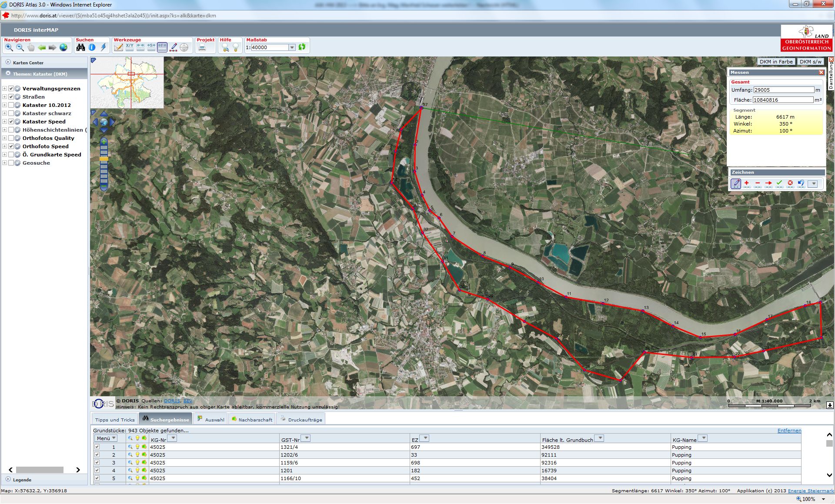Click the full extent globe icon
Image resolution: width=835 pixels, height=504 pixels.
(63, 47)
